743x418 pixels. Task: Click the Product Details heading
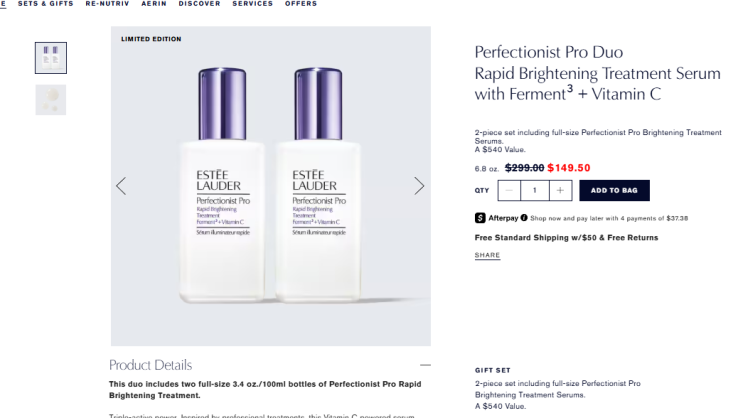coord(150,365)
